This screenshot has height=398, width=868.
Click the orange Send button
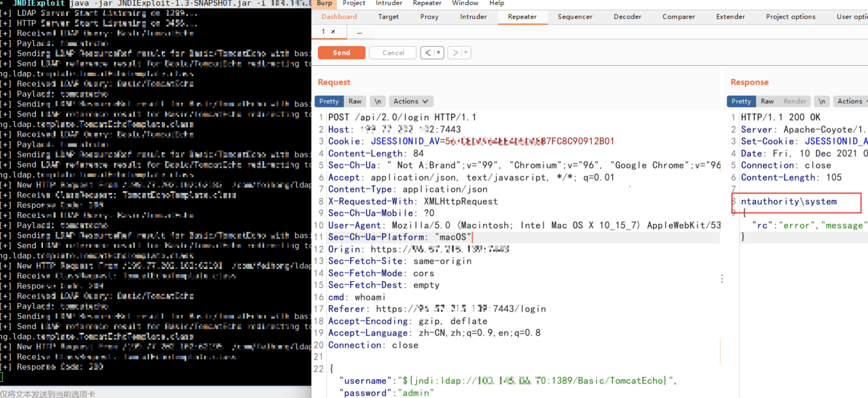click(341, 53)
